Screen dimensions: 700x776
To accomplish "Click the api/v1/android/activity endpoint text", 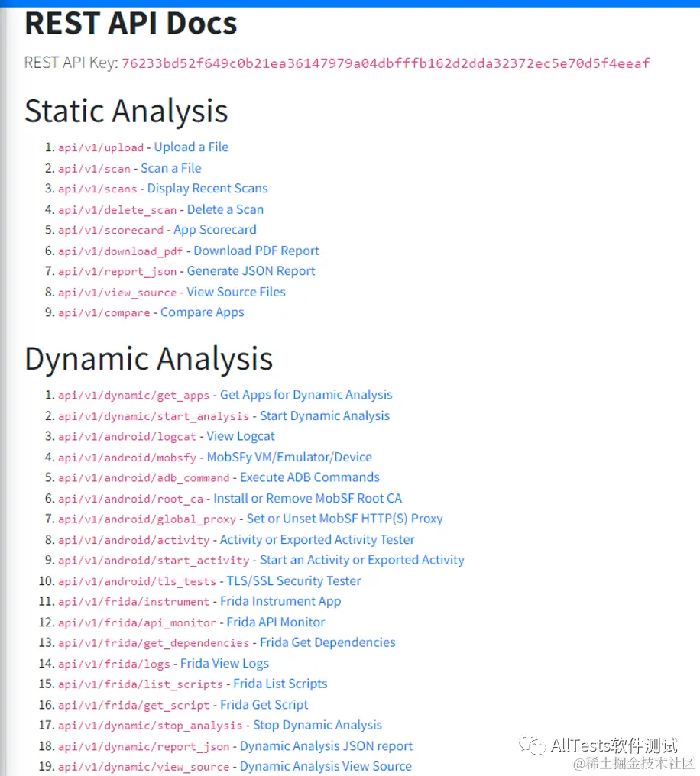I will pos(134,539).
